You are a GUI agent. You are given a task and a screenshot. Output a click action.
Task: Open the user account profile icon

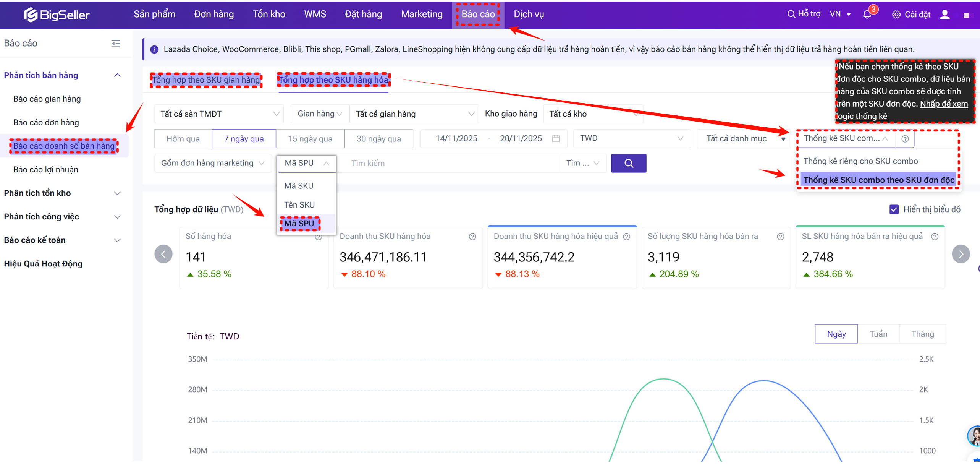click(944, 15)
